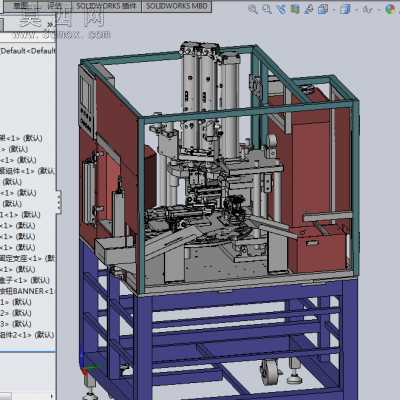400x400 pixels.
Task: Select the tree row ending 3> (默认)
Action: coord(16,324)
